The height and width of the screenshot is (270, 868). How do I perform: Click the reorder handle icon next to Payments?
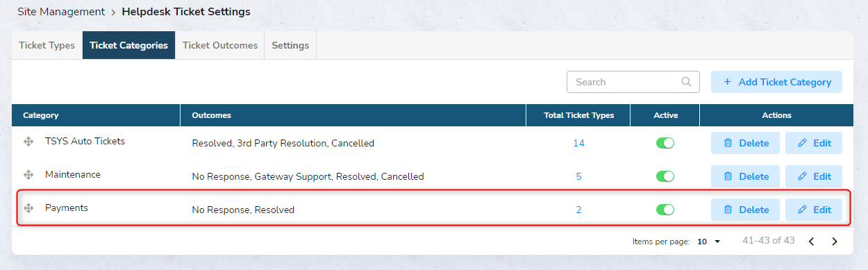coord(28,208)
